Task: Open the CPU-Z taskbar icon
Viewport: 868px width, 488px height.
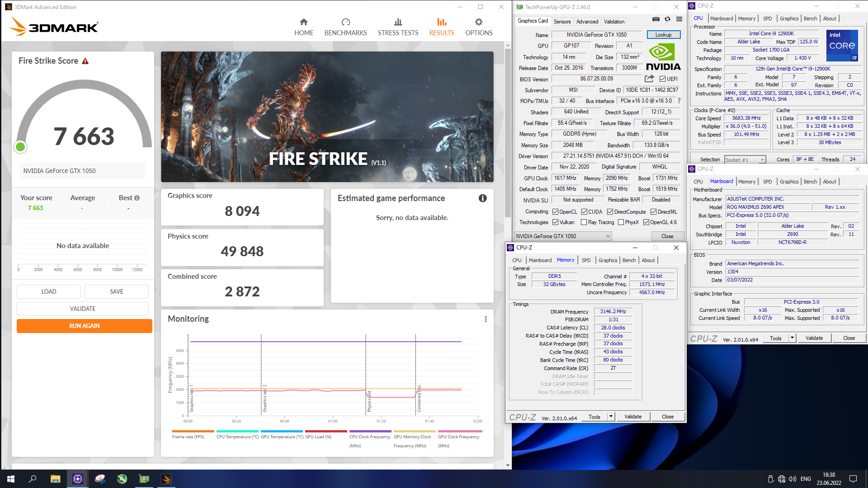Action: click(x=77, y=479)
